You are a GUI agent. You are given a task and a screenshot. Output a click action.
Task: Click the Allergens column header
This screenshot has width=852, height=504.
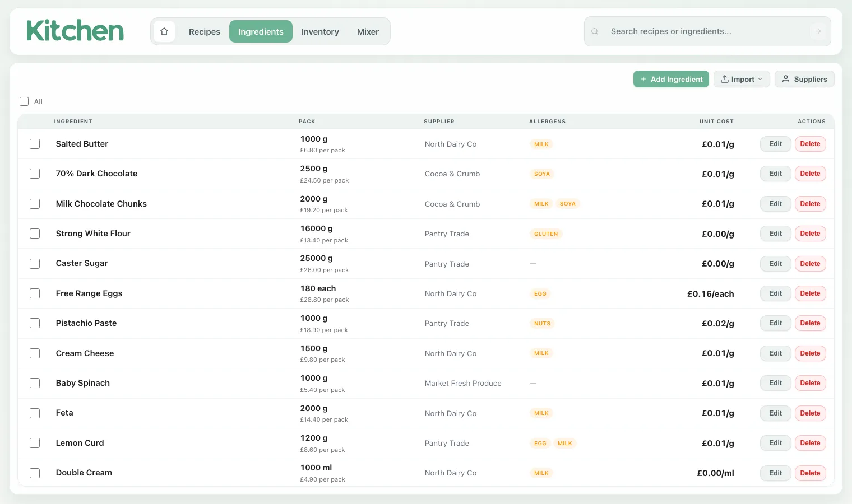click(547, 122)
